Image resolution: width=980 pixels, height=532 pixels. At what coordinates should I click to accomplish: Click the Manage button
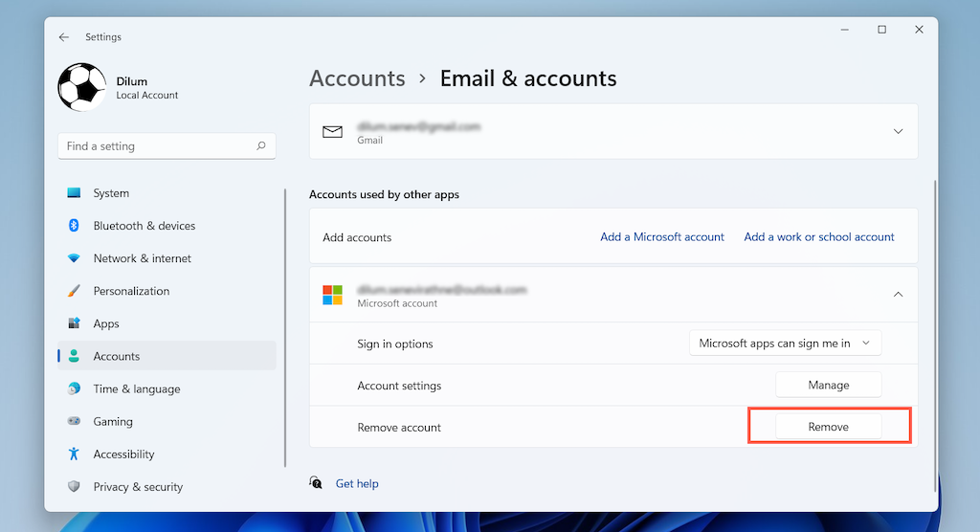[828, 386]
